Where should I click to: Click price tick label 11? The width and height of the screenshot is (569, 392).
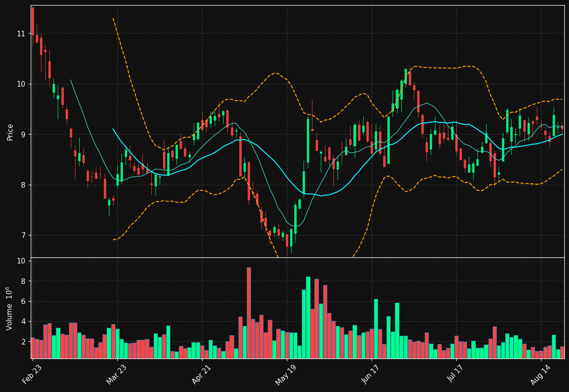(21, 34)
